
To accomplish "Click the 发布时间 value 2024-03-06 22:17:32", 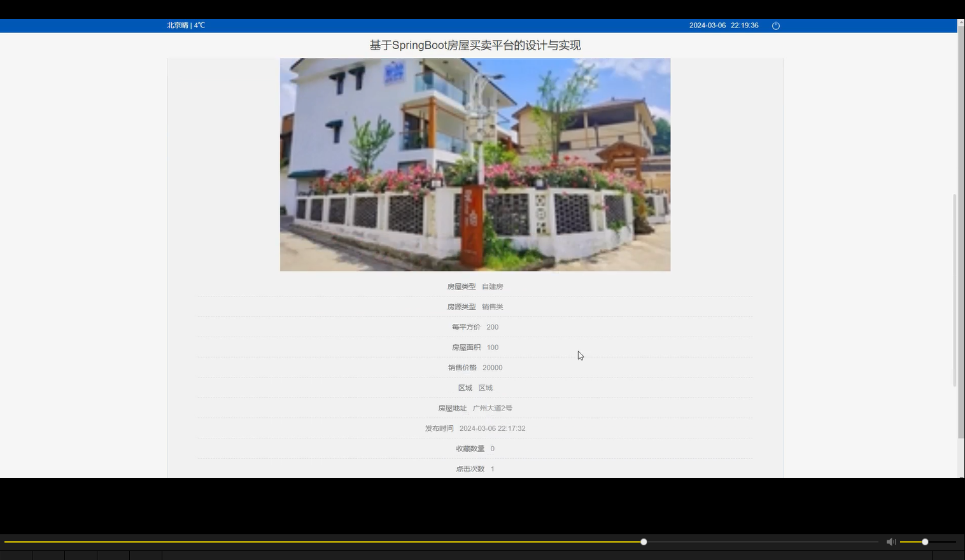I will pos(492,428).
